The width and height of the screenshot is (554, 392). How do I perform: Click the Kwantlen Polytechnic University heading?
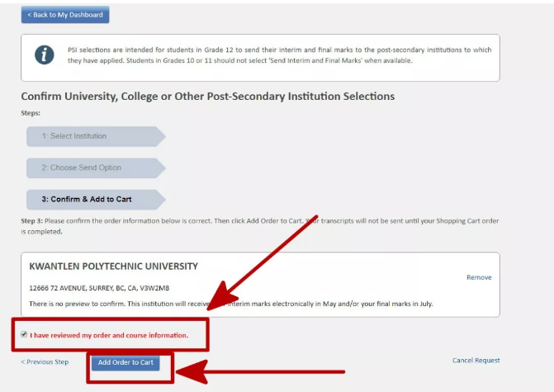tap(114, 267)
